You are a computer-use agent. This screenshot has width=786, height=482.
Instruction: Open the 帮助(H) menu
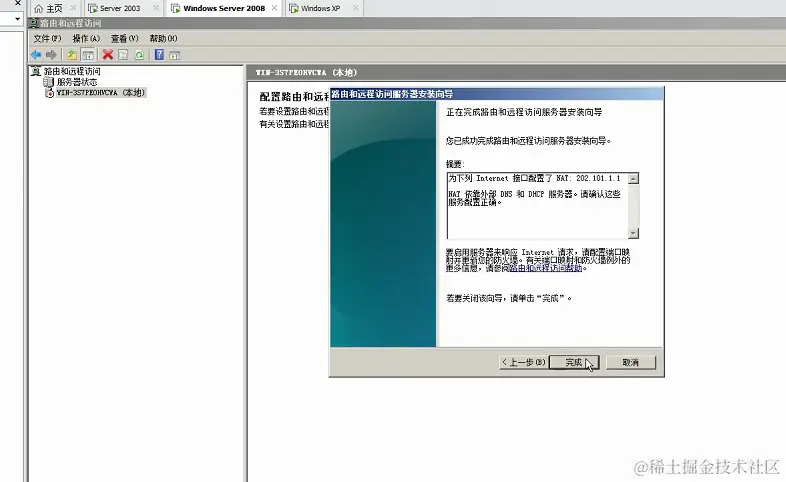point(163,38)
